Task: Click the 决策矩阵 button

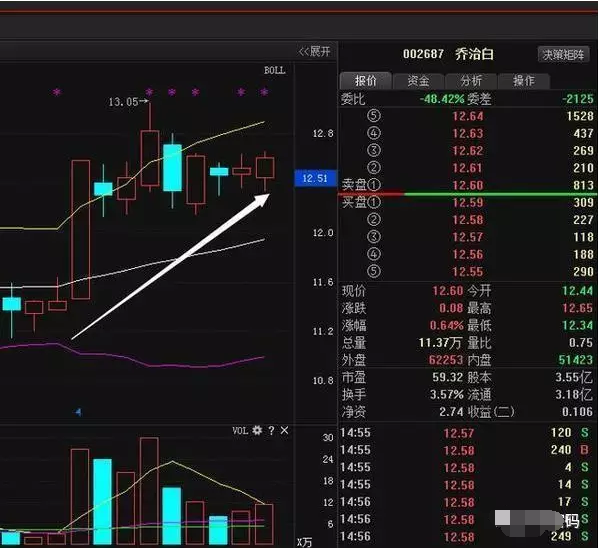Action: click(x=563, y=55)
